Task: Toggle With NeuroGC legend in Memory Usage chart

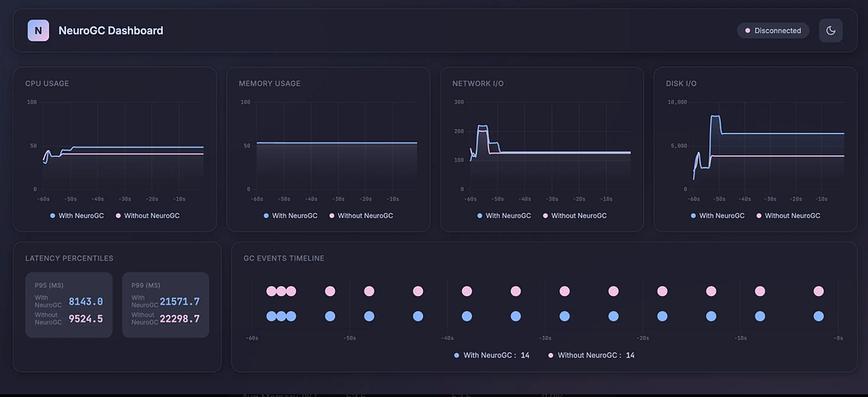Action: (292, 215)
